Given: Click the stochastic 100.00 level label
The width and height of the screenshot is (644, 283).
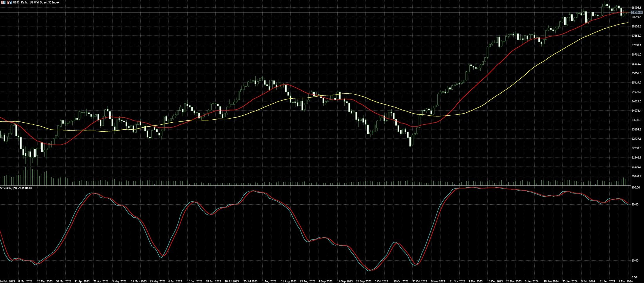Looking at the screenshot, I should [x=635, y=187].
